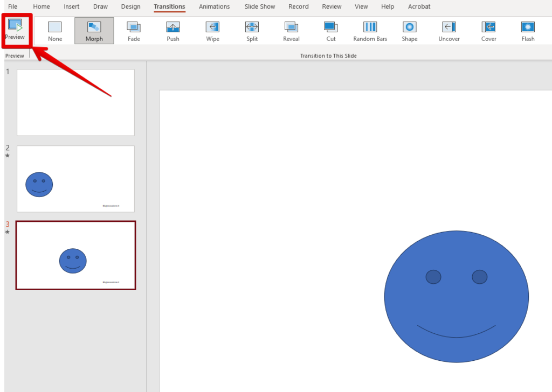Pick the Split transition effect
Viewport: 552px width, 392px height.
pyautogui.click(x=252, y=31)
